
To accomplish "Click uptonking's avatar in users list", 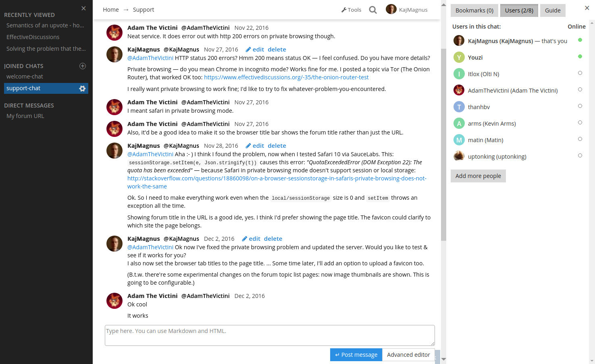I will click(459, 156).
